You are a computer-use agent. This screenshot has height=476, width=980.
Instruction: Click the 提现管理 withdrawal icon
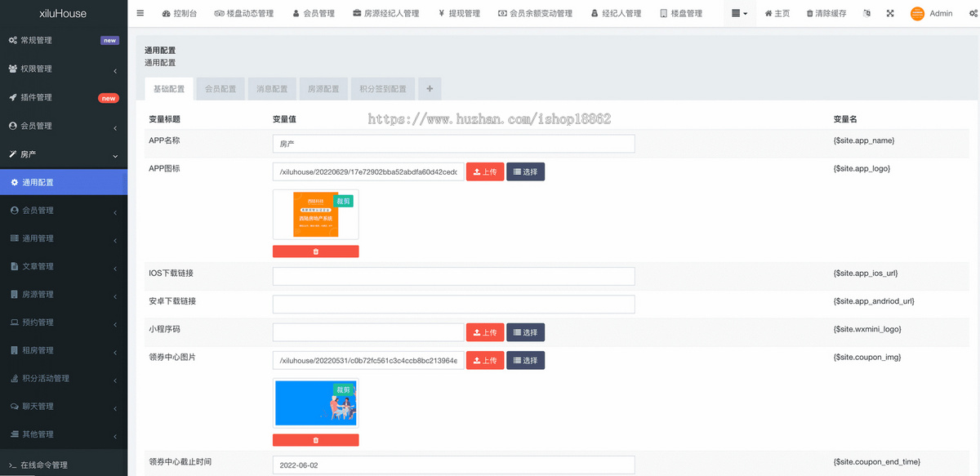tap(441, 13)
